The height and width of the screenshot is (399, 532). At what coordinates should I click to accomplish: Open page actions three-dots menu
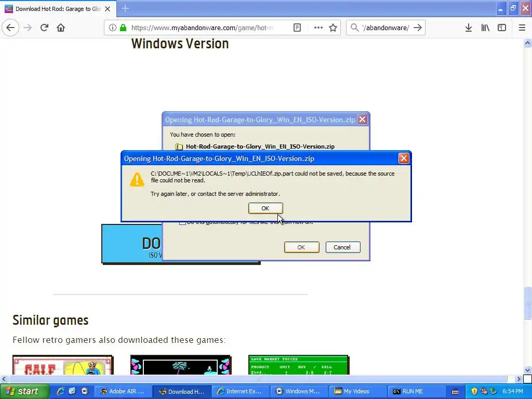[x=318, y=28]
